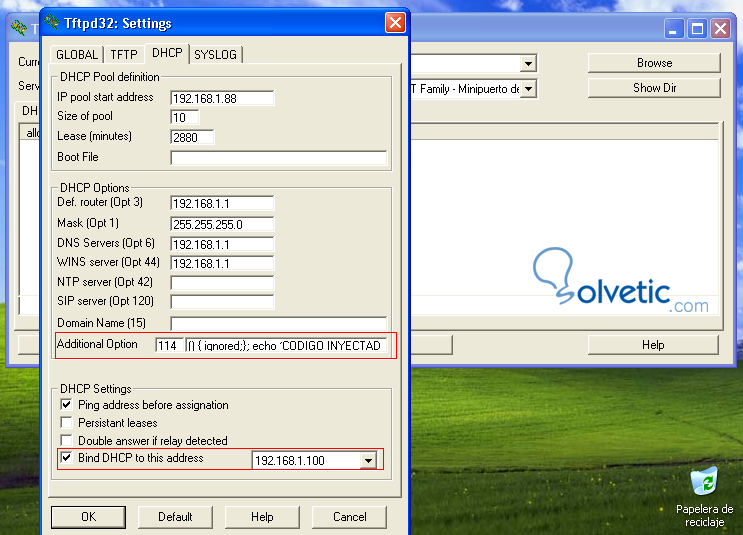Screen dimensions: 743x535
Task: Switch to the GLOBAL tab
Action: pos(77,54)
